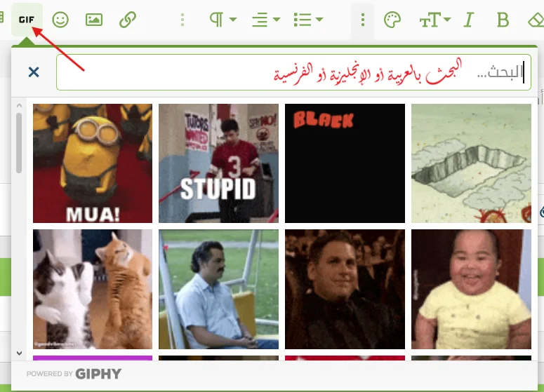Toggle italic formatting

(x=469, y=20)
